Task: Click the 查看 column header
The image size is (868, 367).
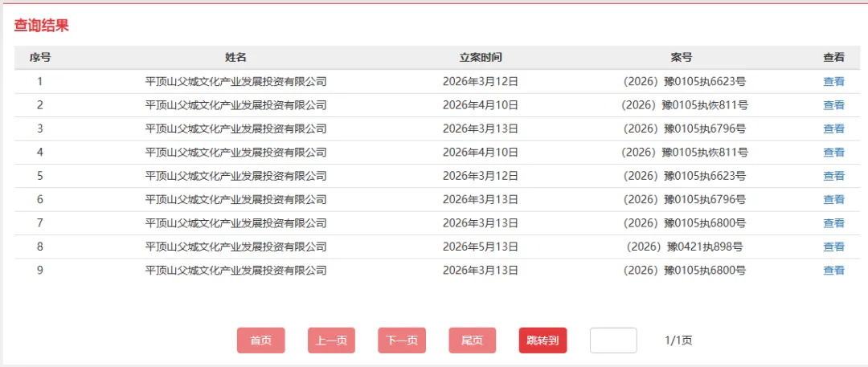Action: click(x=833, y=58)
